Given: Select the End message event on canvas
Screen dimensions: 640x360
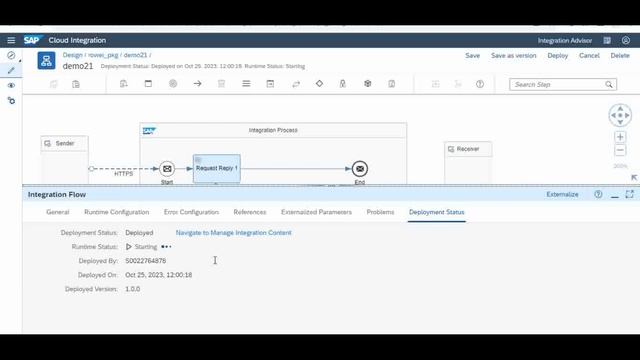Looking at the screenshot, I should [x=360, y=169].
